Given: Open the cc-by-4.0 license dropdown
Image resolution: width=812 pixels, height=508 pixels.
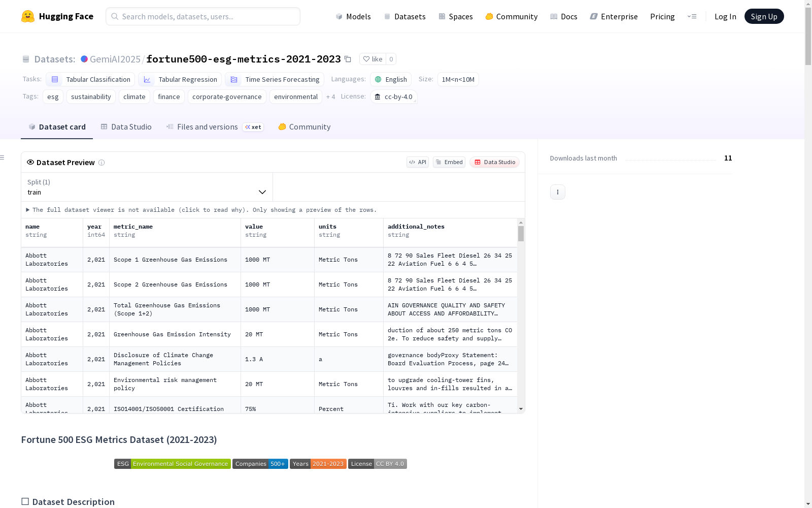Looking at the screenshot, I should [x=394, y=97].
